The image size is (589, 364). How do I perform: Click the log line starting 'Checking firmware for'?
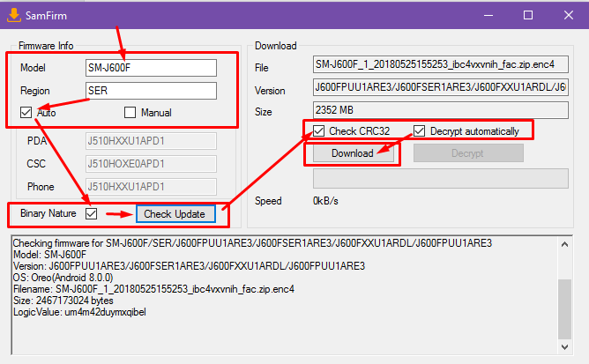pyautogui.click(x=252, y=243)
